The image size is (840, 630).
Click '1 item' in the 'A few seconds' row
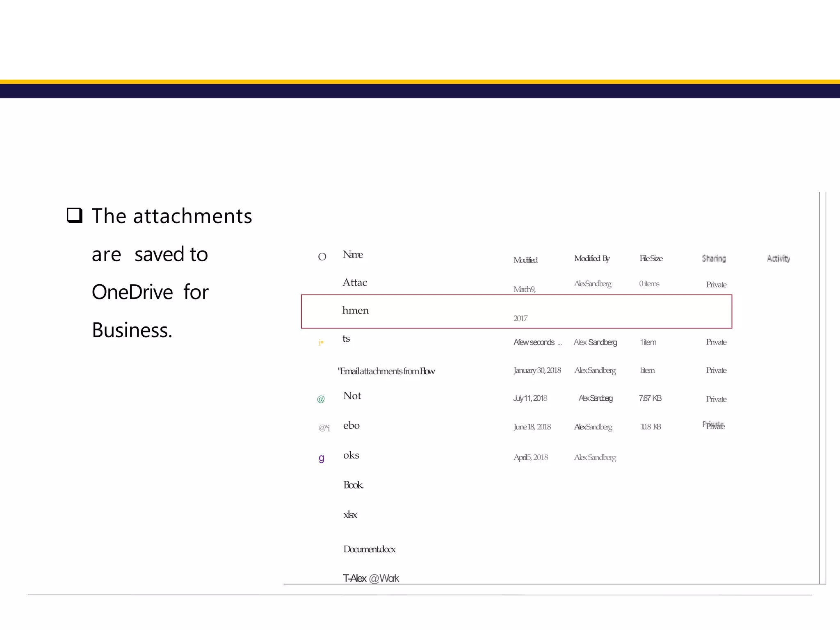pyautogui.click(x=648, y=342)
